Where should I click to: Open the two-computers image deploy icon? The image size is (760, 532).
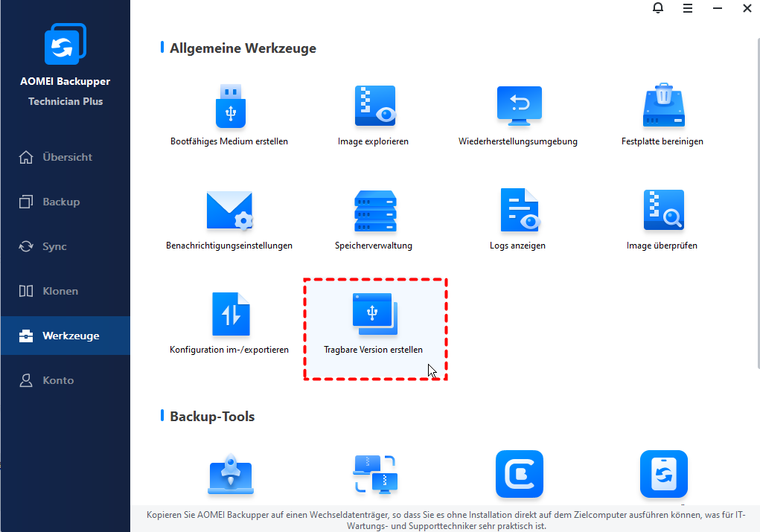pos(375,474)
